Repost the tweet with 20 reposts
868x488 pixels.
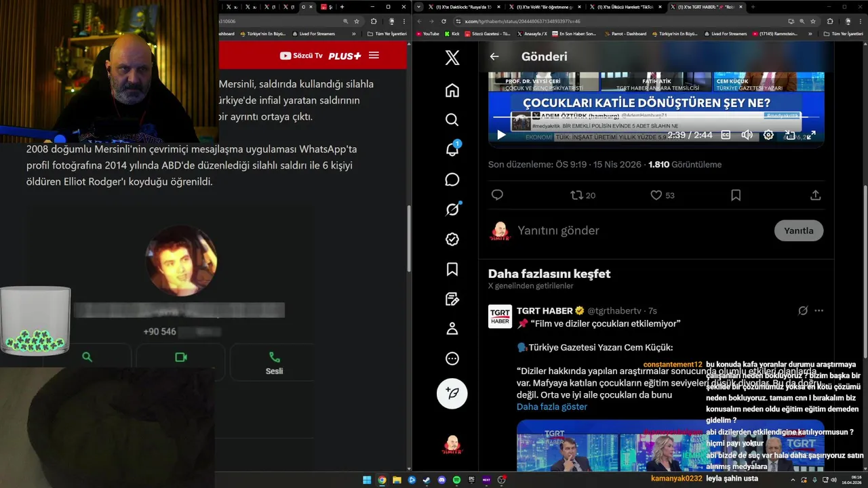[583, 195]
